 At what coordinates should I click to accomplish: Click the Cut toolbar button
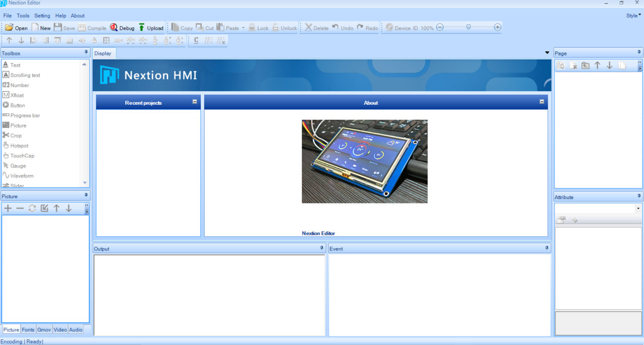205,28
